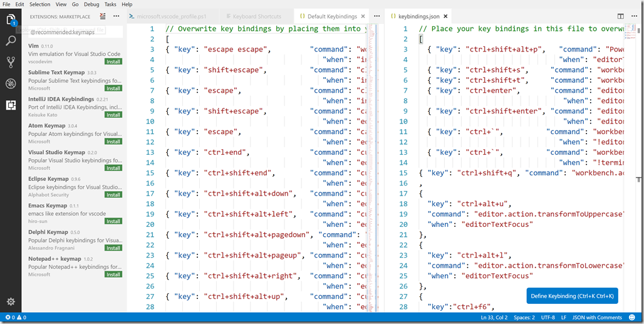Open the Search view in activity bar
644x324 pixels.
11,41
